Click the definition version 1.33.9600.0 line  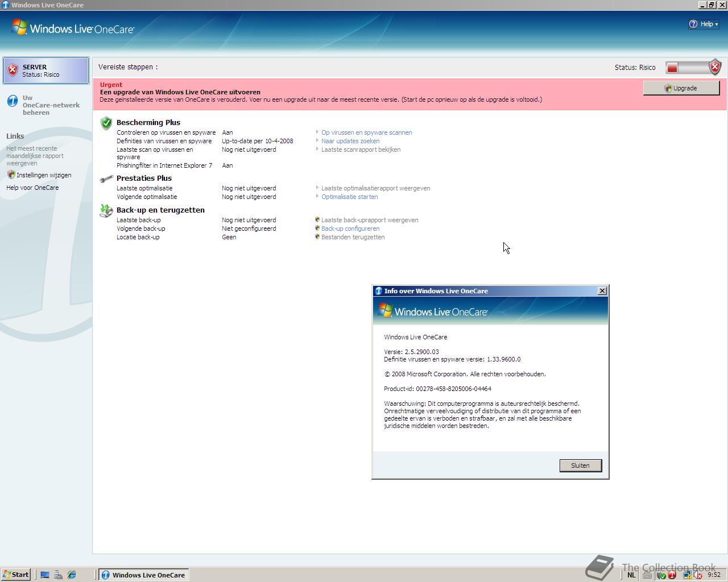[452, 359]
